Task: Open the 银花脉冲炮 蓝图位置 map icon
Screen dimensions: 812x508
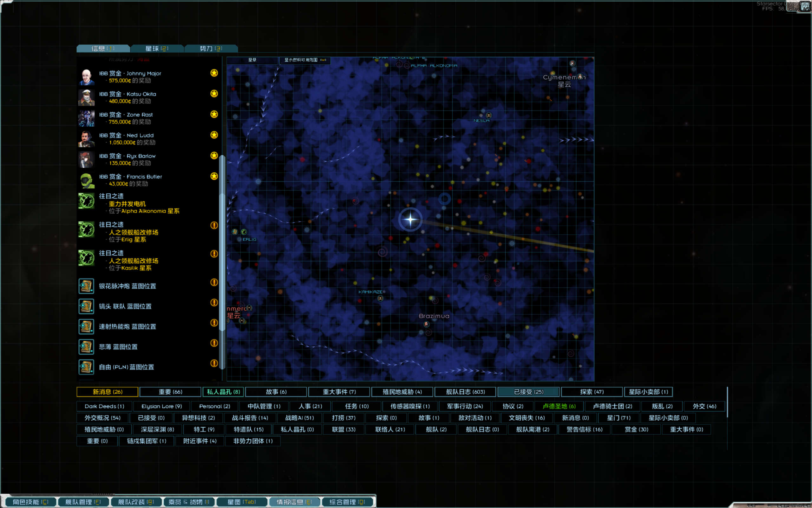Action: pos(86,286)
